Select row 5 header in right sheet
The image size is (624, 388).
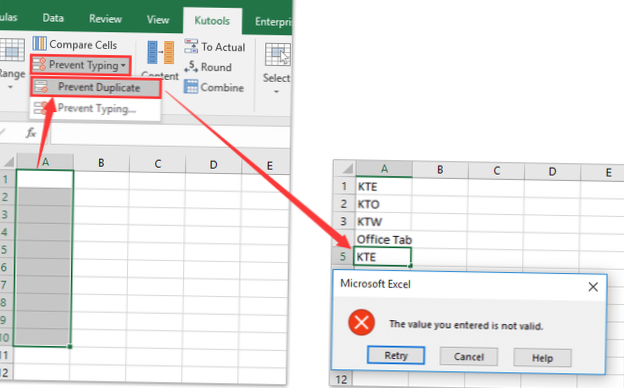point(342,257)
